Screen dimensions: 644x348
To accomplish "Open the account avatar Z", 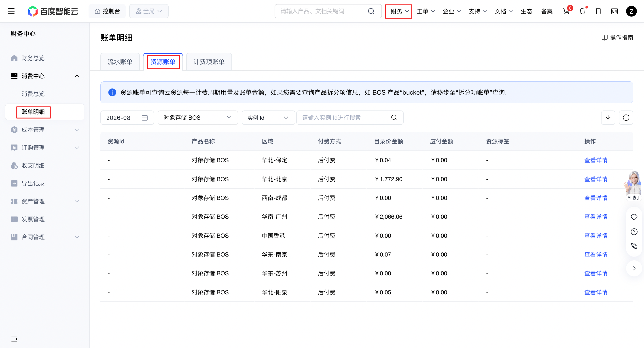I will click(631, 11).
